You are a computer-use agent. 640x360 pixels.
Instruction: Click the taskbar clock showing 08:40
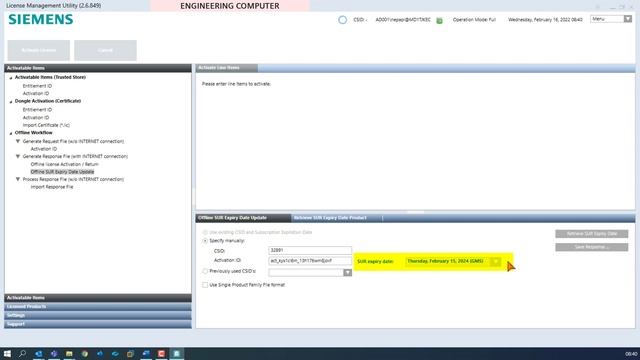pyautogui.click(x=631, y=354)
